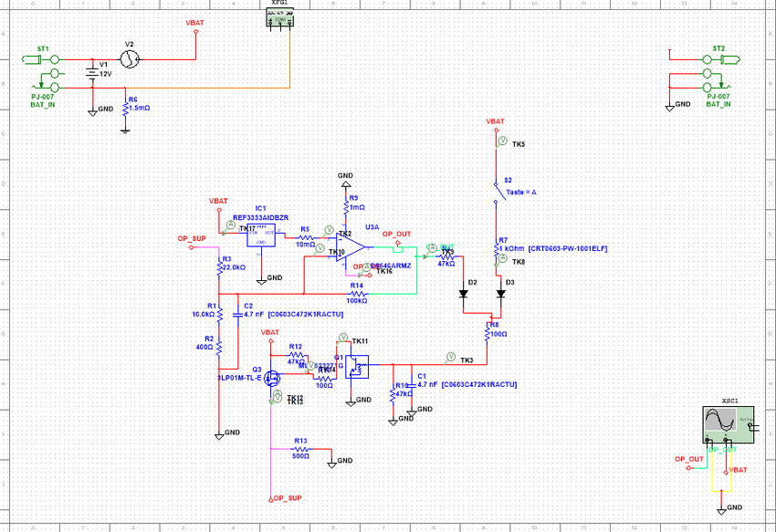Toggle the S2 push-button switch
This screenshot has width=776, height=532.
pyautogui.click(x=496, y=187)
